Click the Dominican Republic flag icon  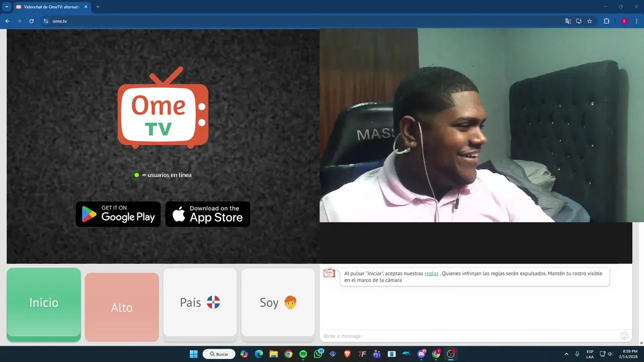(213, 302)
